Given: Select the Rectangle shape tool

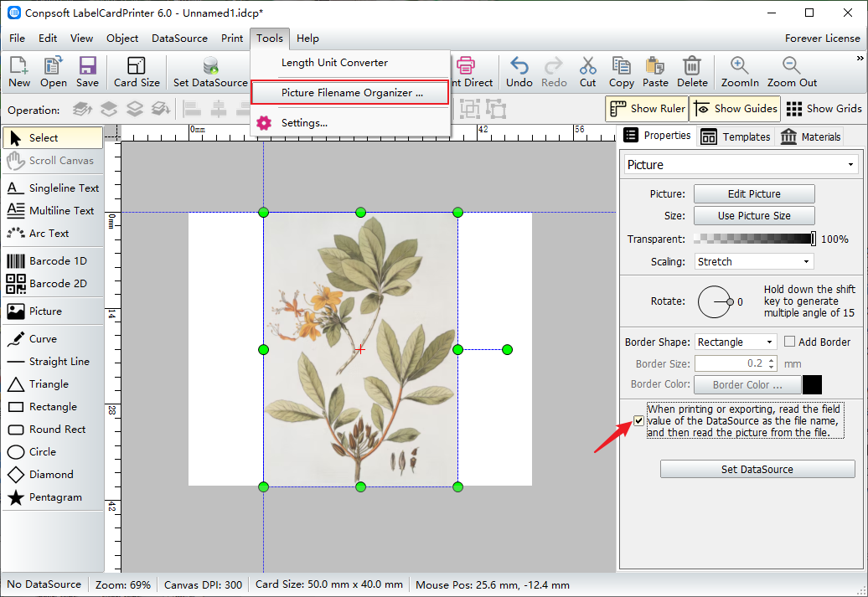Looking at the screenshot, I should point(53,407).
